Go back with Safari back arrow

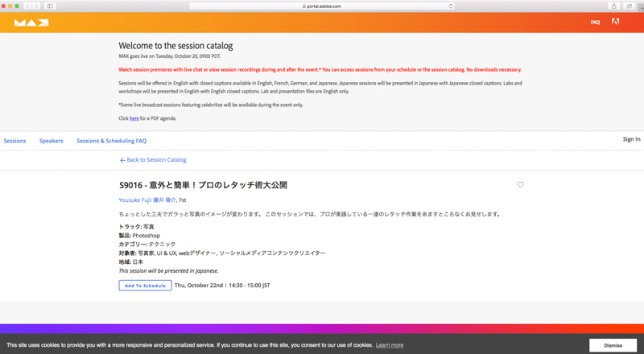[27, 6]
